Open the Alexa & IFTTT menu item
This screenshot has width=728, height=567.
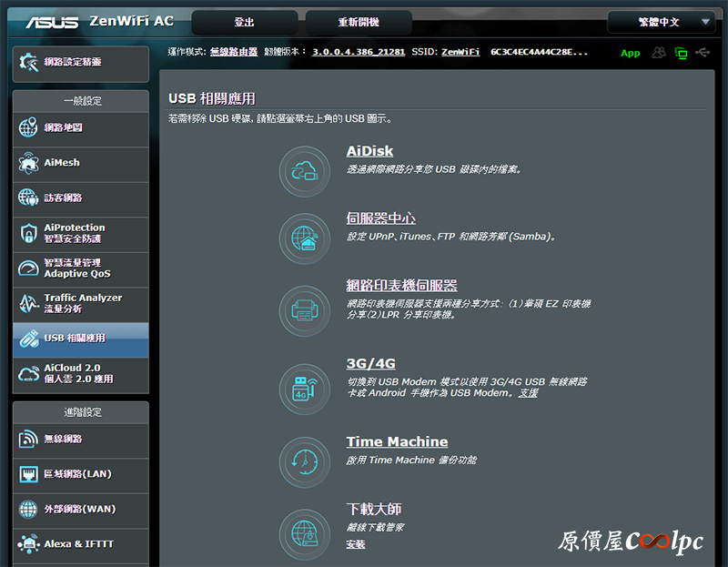point(81,544)
